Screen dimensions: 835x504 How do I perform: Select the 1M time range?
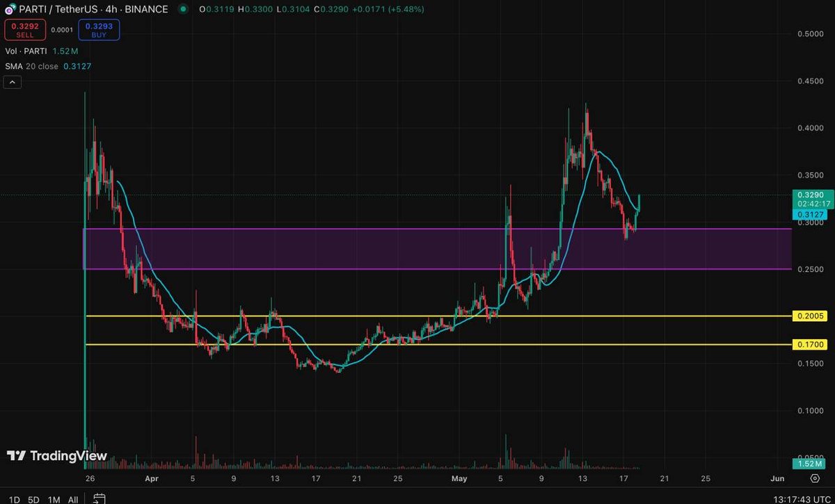[x=54, y=499]
